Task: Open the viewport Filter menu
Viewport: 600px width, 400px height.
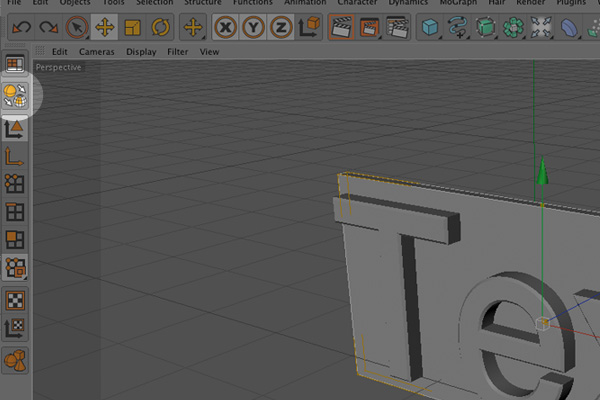Action: tap(178, 52)
